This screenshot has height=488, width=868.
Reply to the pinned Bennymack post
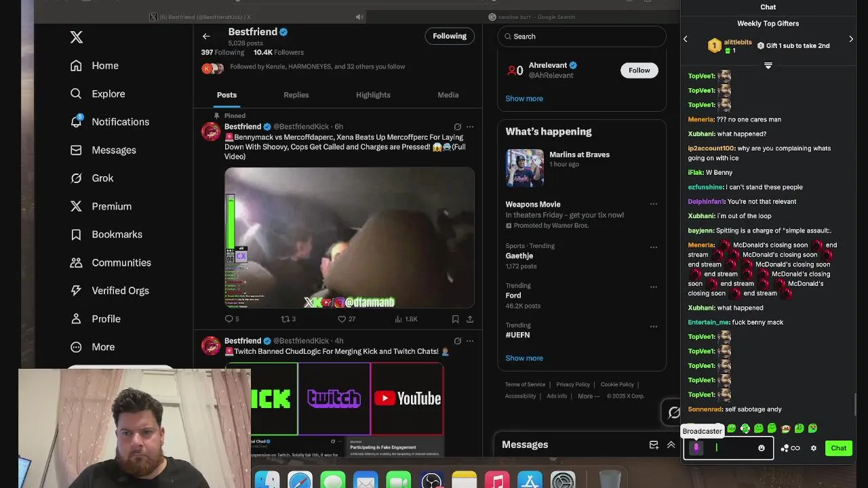click(232, 319)
